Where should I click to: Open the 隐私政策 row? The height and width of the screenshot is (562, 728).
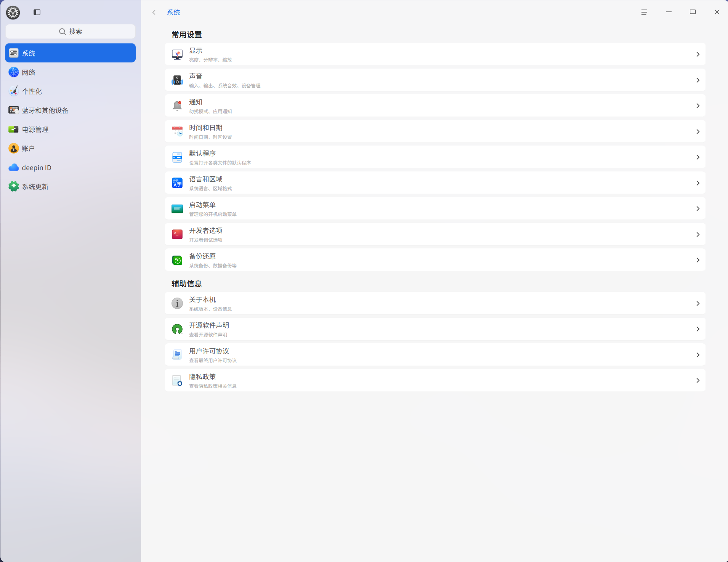[x=435, y=381]
